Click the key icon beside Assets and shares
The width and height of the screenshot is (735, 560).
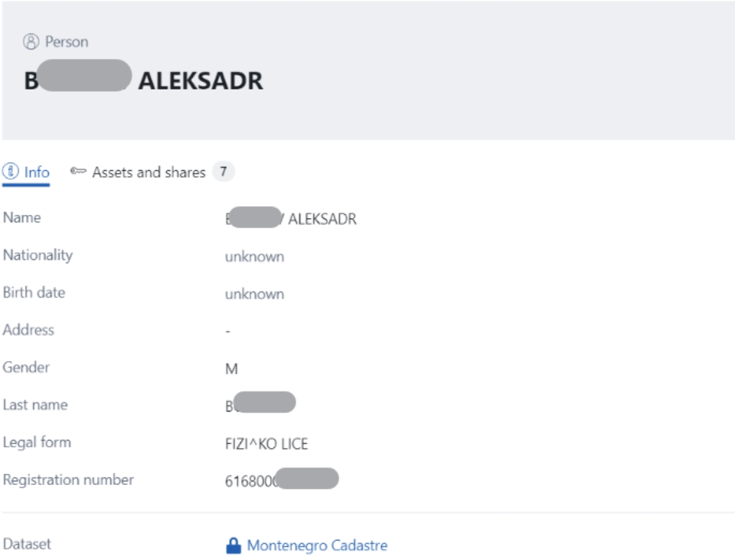pos(77,172)
